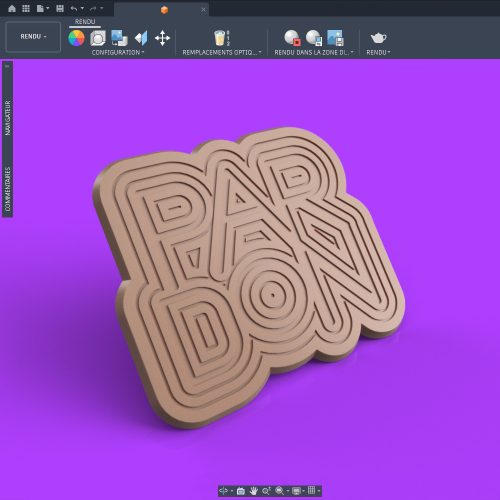Toggle In-Canvas Render Settings sphere icon
500x500 pixels.
point(314,38)
